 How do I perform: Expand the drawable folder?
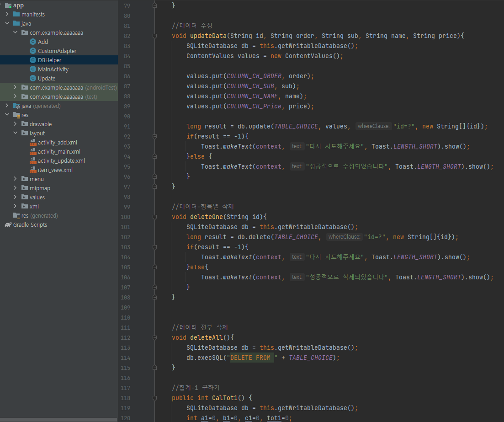pyautogui.click(x=15, y=124)
